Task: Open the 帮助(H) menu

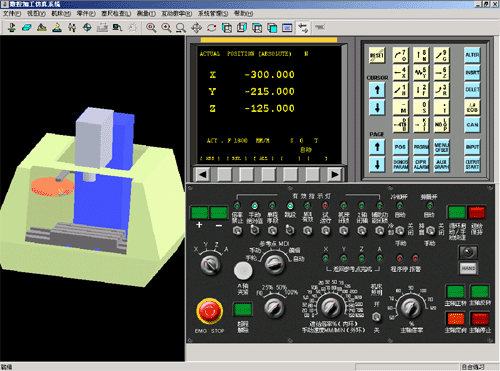Action: [243, 13]
